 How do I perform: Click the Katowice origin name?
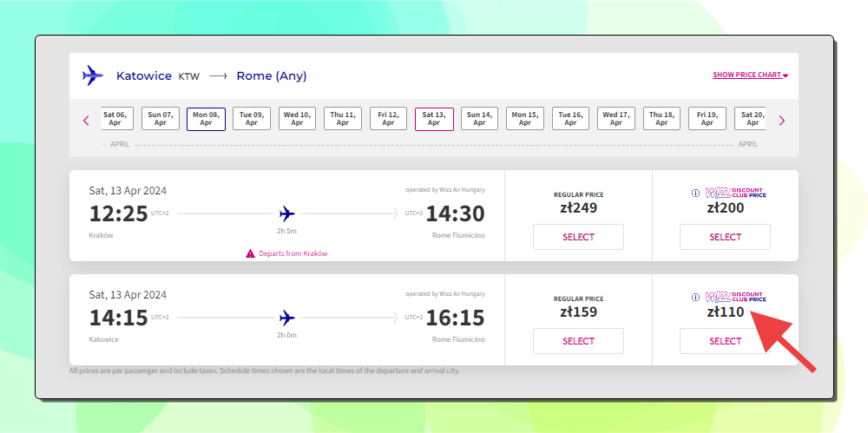click(x=144, y=75)
